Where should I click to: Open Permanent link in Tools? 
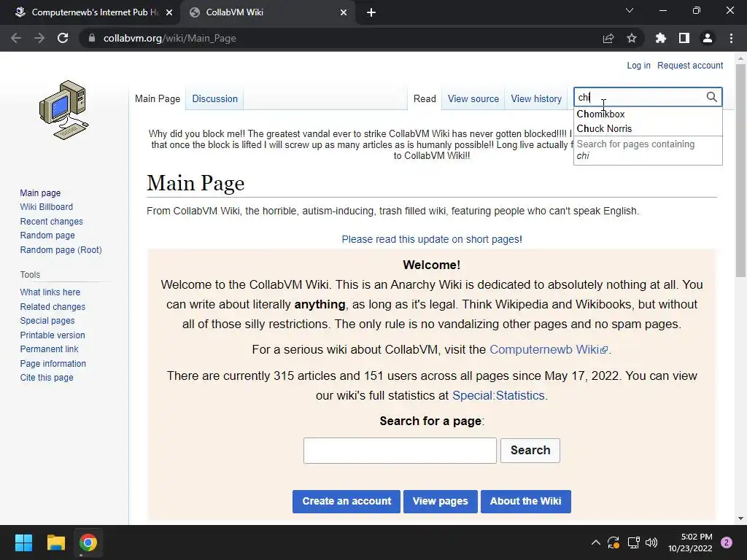(49, 349)
